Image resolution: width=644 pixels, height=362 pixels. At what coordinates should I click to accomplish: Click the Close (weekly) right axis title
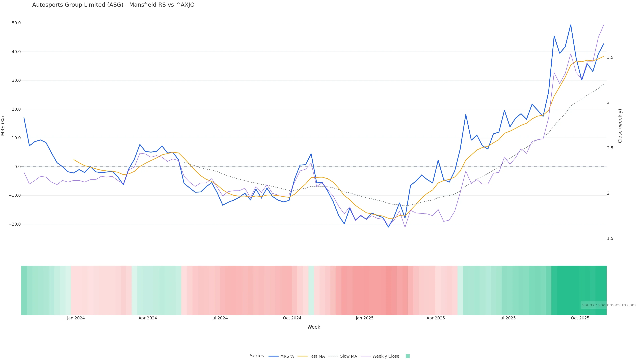pyautogui.click(x=620, y=126)
